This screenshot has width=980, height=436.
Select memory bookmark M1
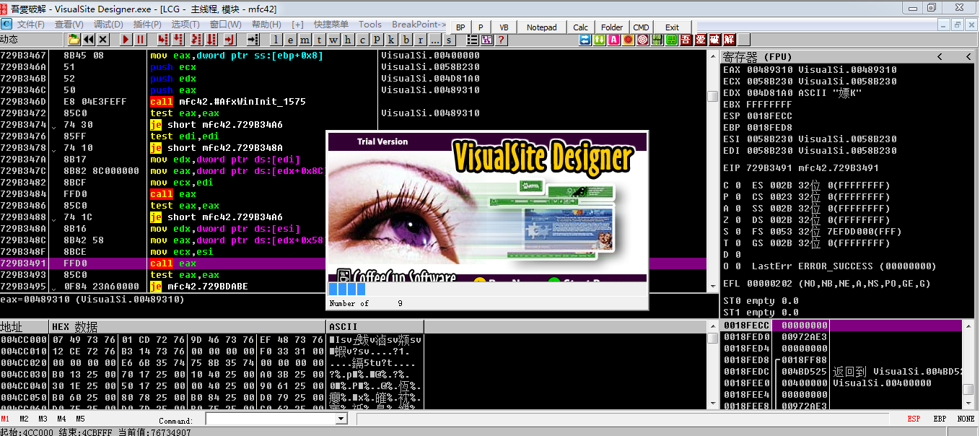pos(5,419)
